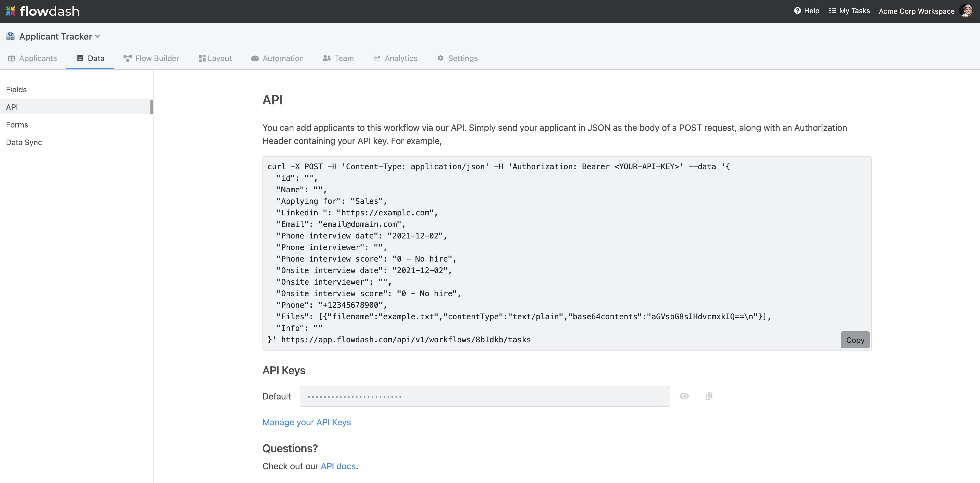Open the API docs link
980x483 pixels.
tap(338, 466)
